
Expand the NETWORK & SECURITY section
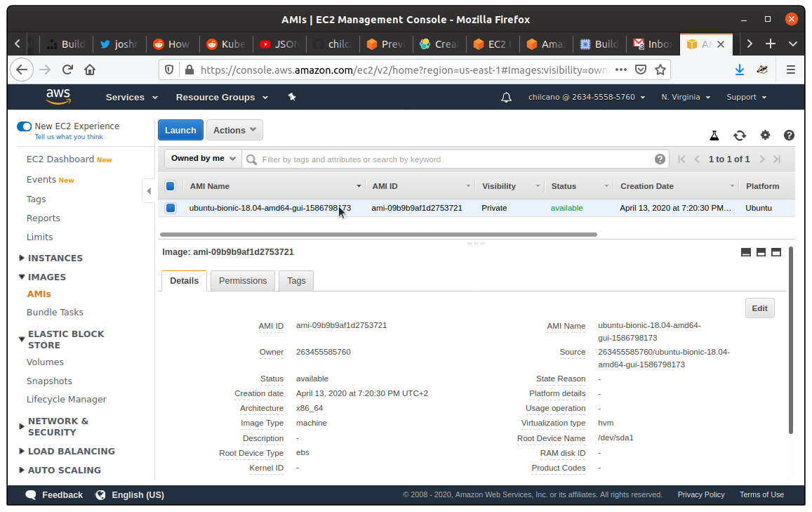[x=54, y=426]
